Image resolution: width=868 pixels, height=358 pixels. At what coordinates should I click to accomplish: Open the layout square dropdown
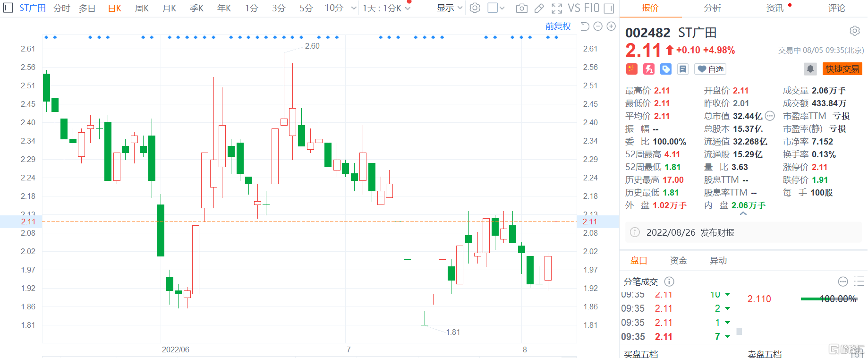pos(496,8)
